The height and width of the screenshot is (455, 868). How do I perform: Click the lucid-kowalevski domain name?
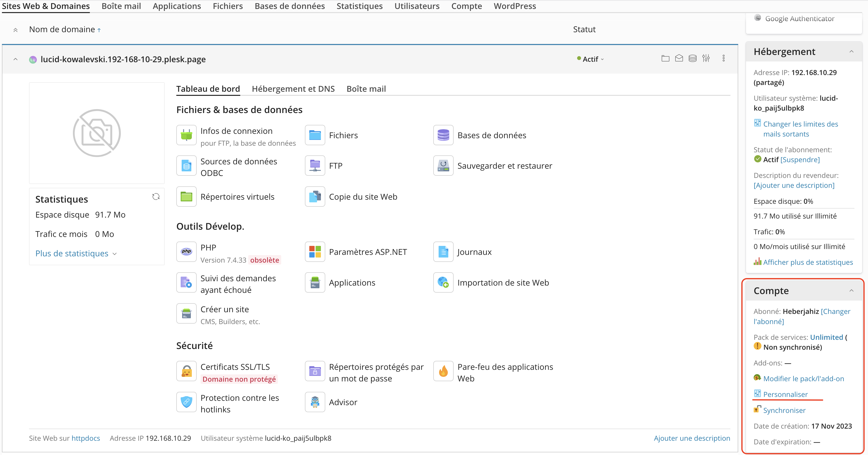pyautogui.click(x=123, y=59)
